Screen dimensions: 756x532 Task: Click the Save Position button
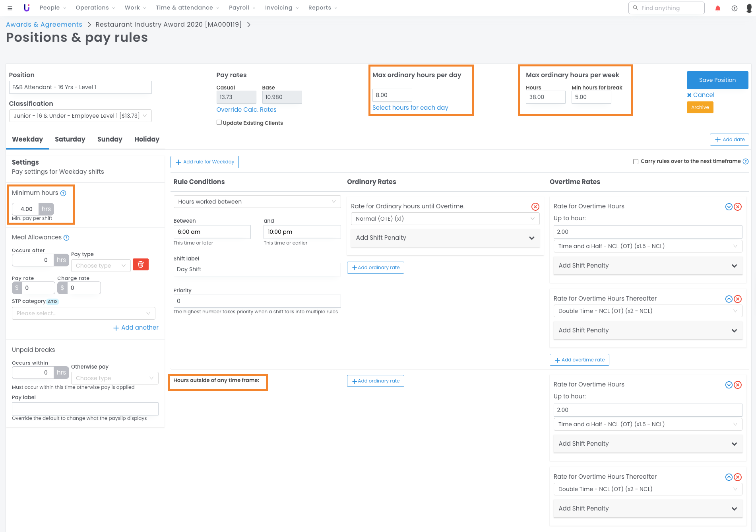(x=717, y=80)
